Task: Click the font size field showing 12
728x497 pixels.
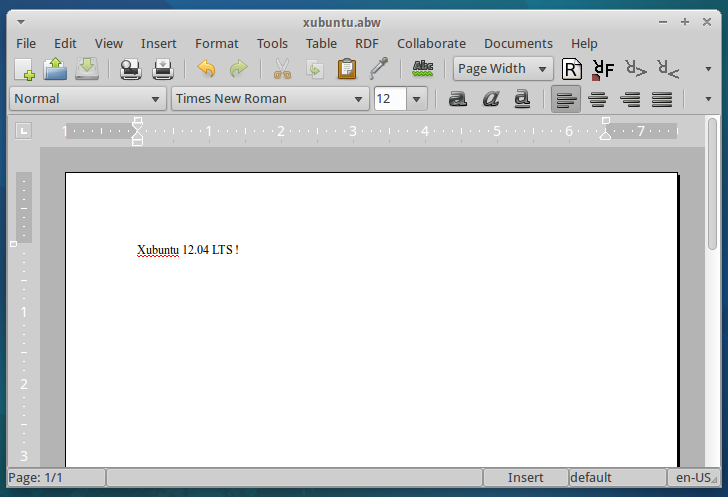Action: (x=390, y=98)
